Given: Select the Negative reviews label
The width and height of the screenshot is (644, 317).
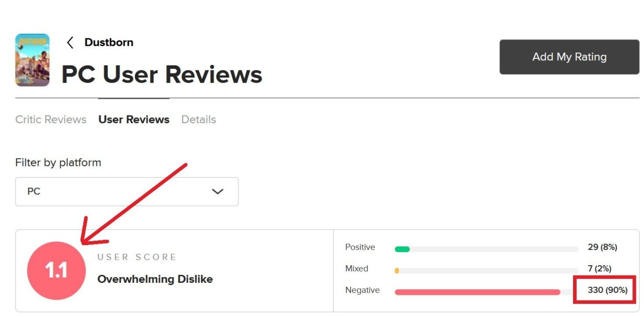Looking at the screenshot, I should point(362,290).
